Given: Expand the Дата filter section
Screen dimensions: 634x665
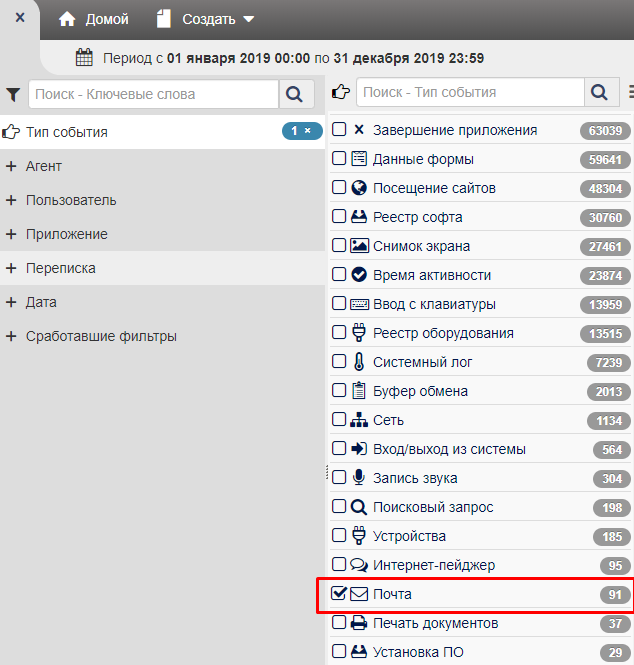Looking at the screenshot, I should (162, 302).
